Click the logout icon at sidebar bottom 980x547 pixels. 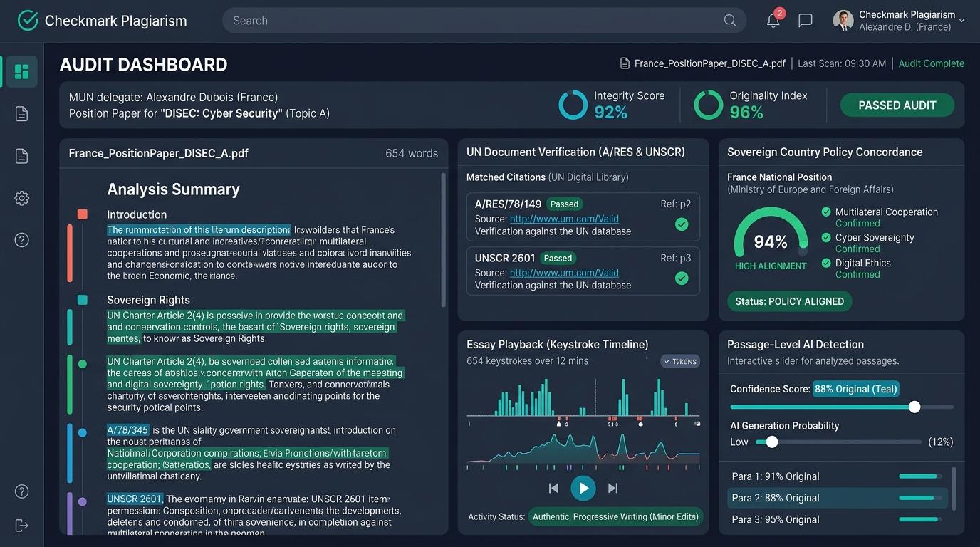(21, 526)
